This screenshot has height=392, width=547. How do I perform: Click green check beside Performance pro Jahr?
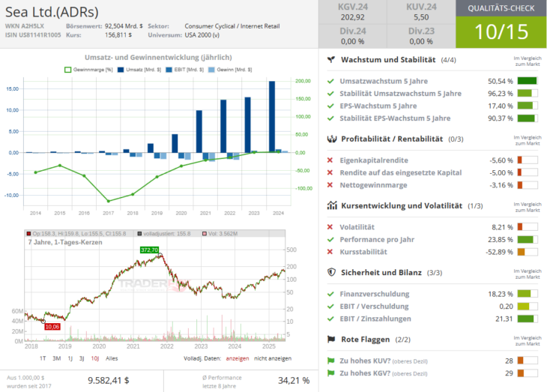click(x=330, y=239)
